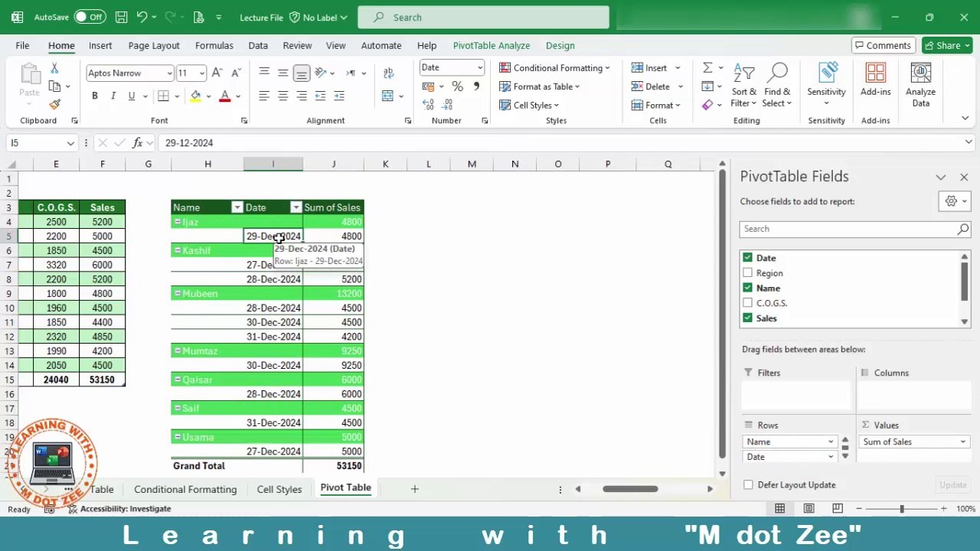Uncheck the Date field checkbox
The image size is (980, 551).
[747, 258]
